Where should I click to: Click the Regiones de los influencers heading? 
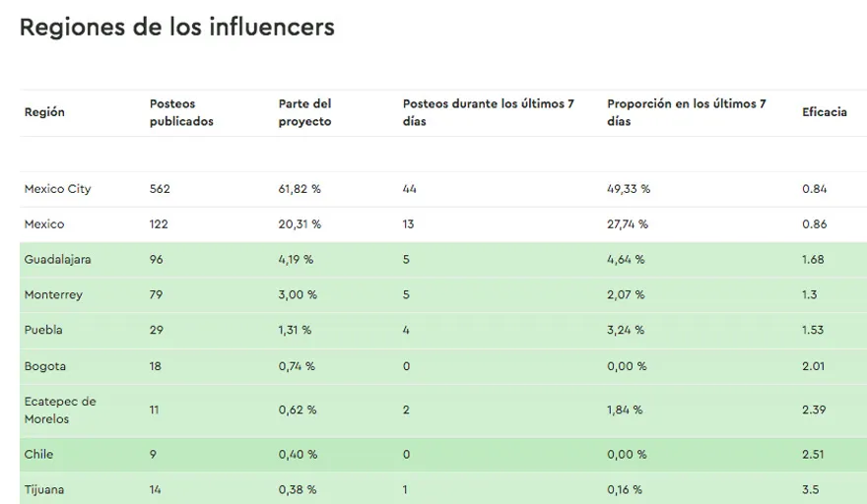tap(177, 28)
